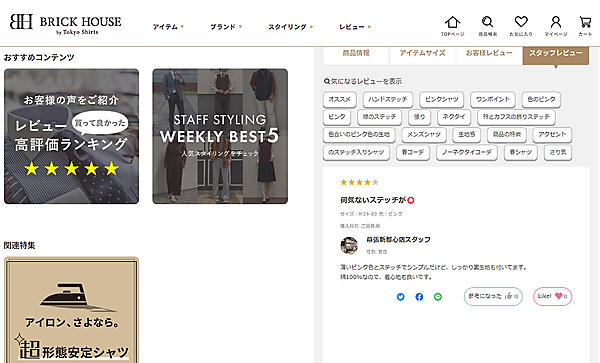Choose the アクセント tag
The height and width of the screenshot is (363, 600).
click(x=552, y=135)
